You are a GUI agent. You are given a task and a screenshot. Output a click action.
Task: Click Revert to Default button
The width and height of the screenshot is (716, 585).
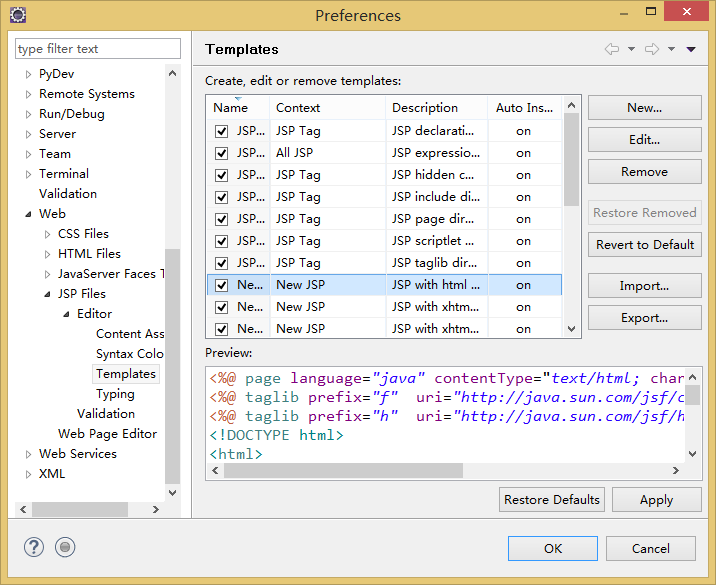(x=644, y=245)
